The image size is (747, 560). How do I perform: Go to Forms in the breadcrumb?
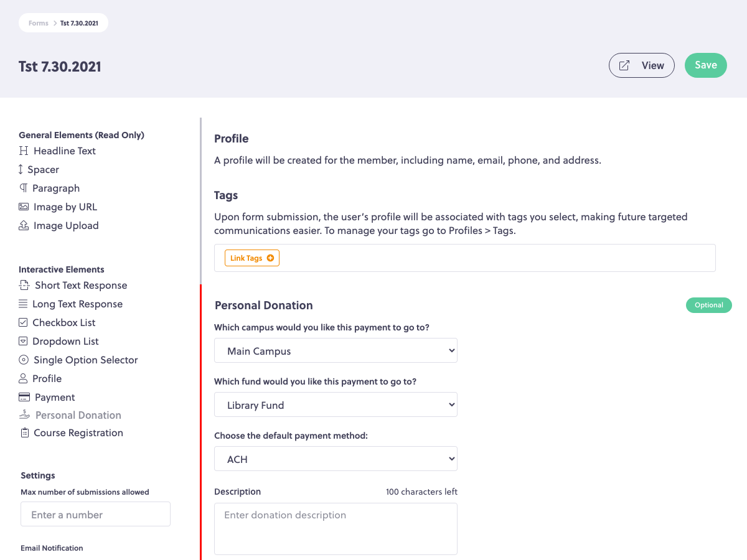[38, 23]
